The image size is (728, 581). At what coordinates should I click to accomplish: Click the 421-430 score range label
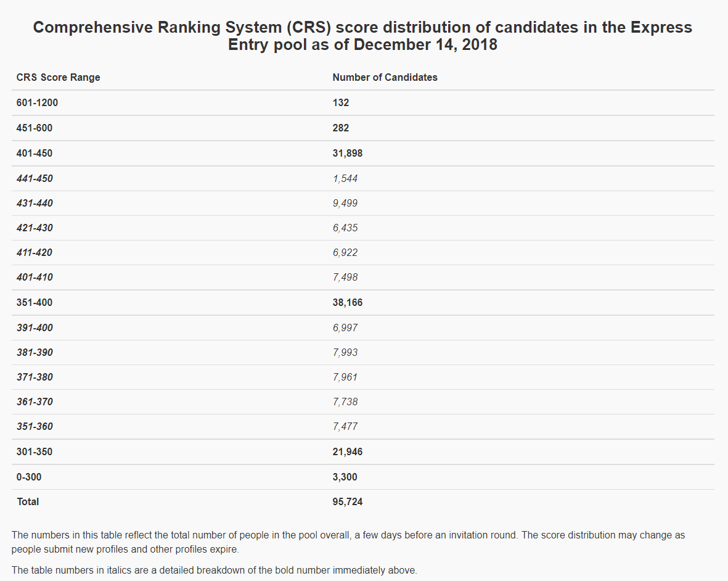coord(35,228)
